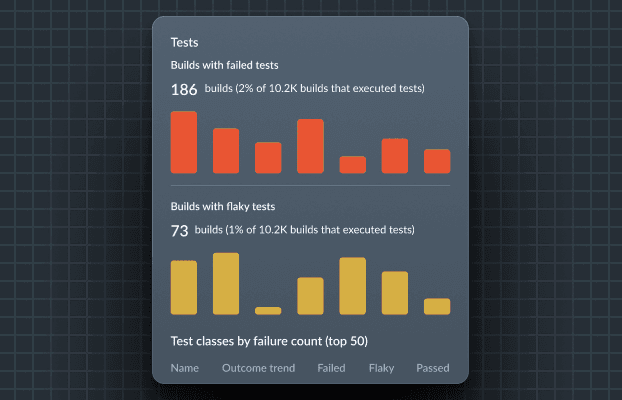
Task: Select the second, tallest yellow flaky-tests bar
Action: [226, 284]
